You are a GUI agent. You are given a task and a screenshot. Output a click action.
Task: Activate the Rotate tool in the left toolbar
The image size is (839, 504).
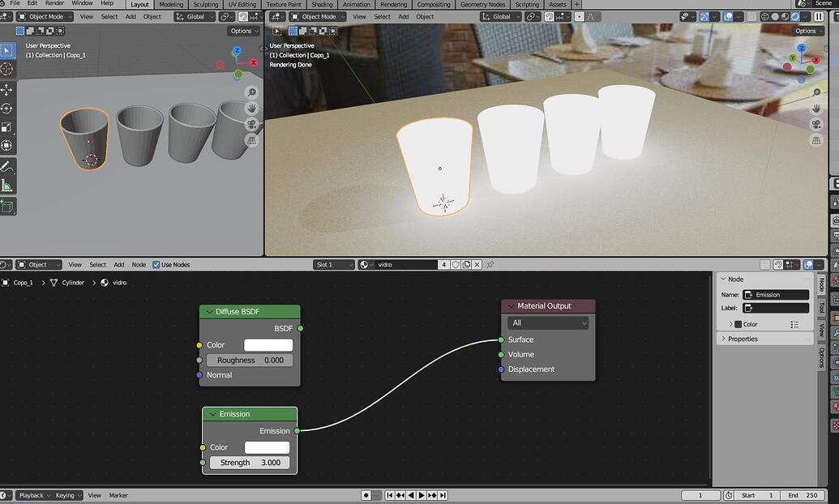[7, 109]
